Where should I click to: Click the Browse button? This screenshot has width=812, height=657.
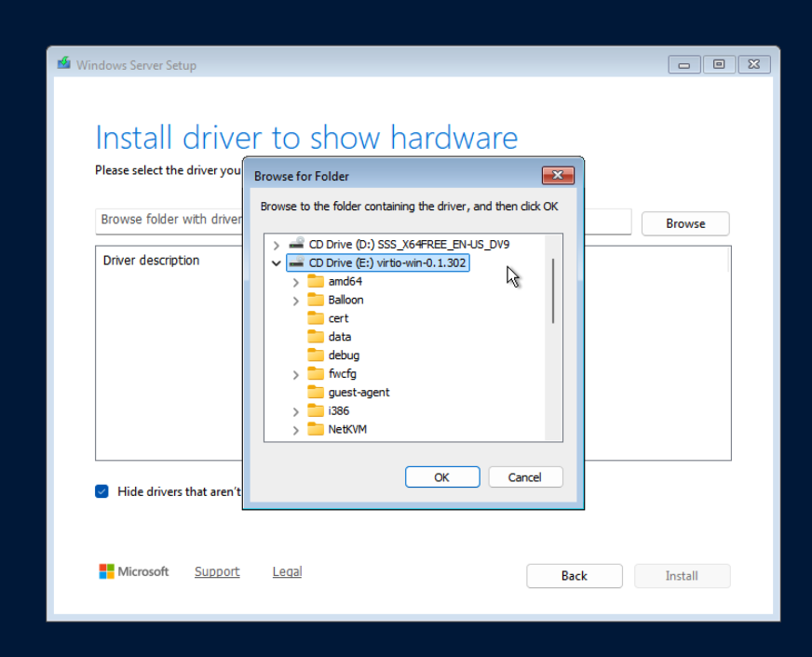click(x=685, y=223)
